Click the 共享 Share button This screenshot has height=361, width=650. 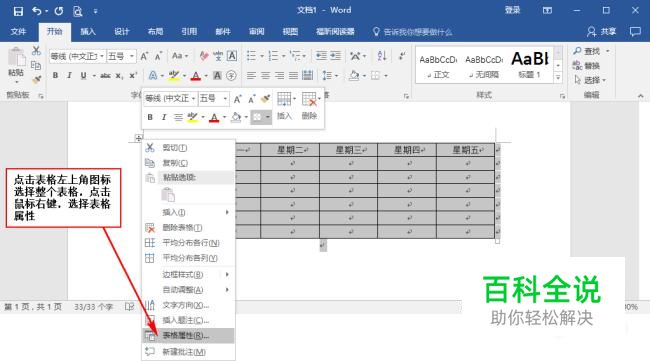click(x=602, y=31)
